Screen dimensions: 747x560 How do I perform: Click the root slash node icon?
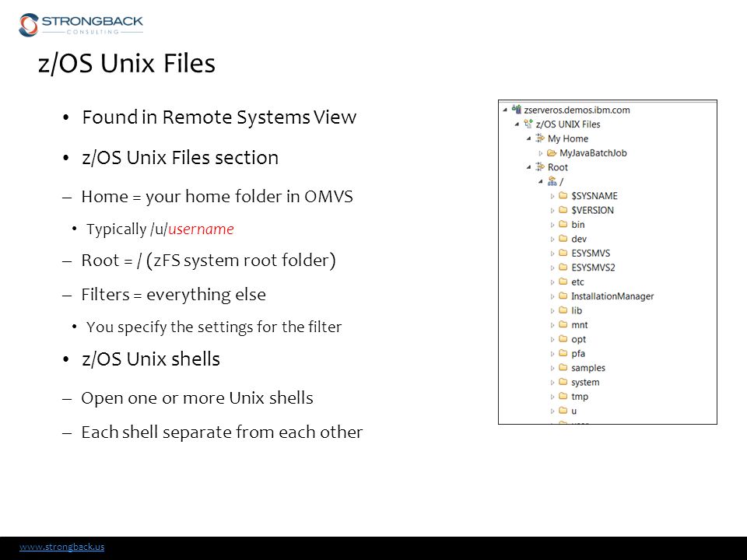(x=552, y=181)
